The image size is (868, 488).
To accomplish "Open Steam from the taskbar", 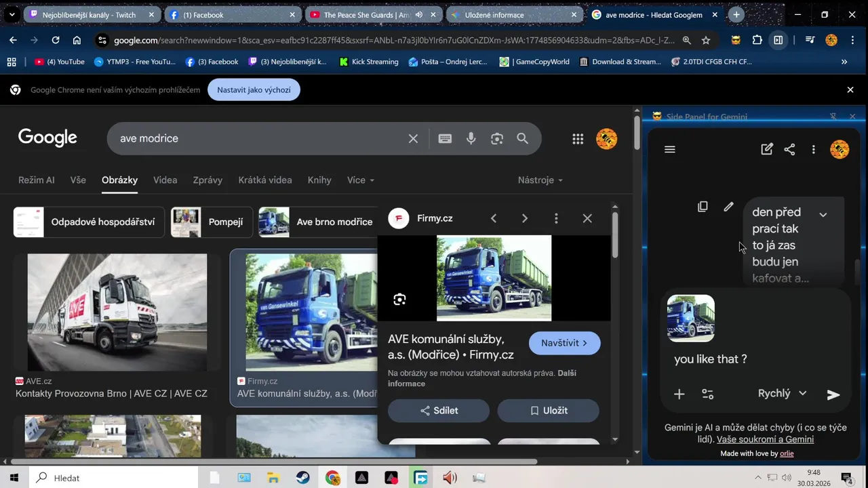I will pos(303,478).
